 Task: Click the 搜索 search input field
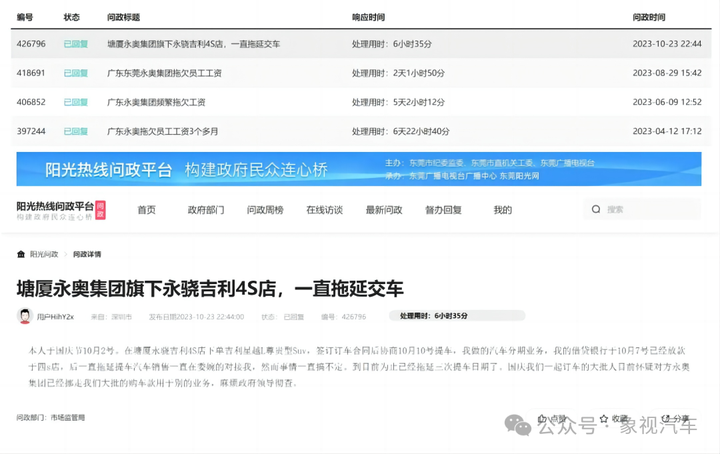pos(642,209)
